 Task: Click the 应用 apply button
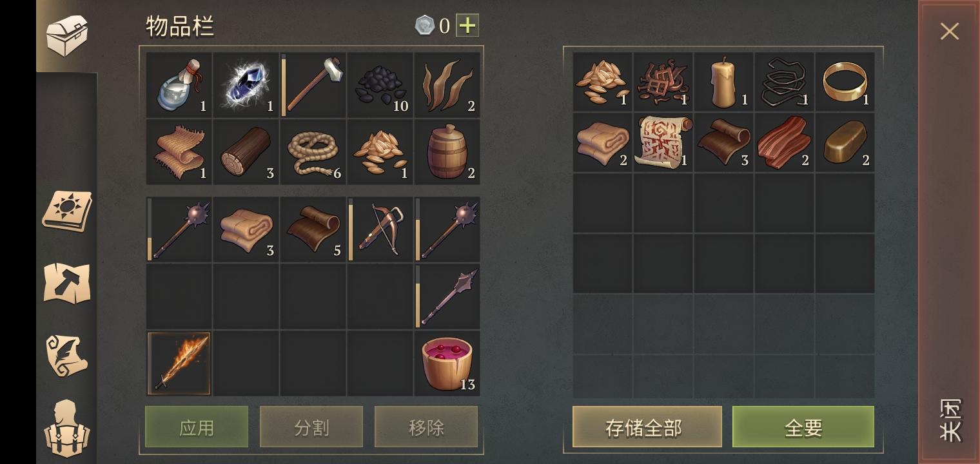[x=197, y=427]
